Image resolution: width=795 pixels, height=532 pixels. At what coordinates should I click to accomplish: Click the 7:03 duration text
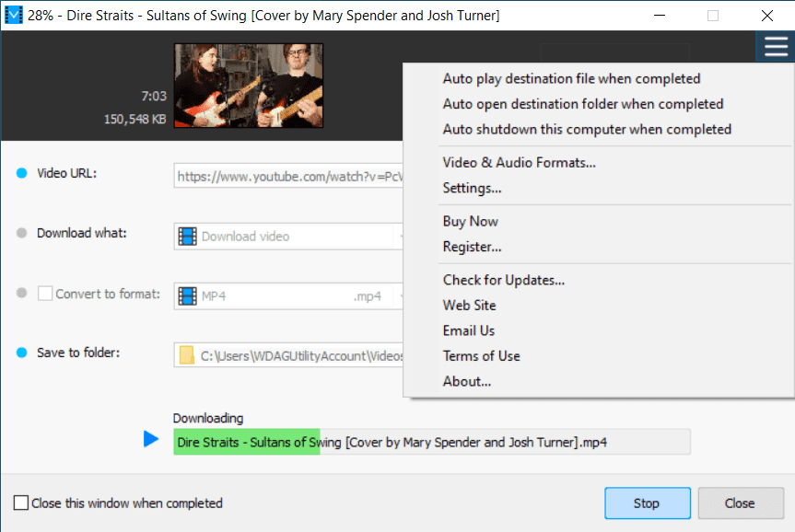154,96
